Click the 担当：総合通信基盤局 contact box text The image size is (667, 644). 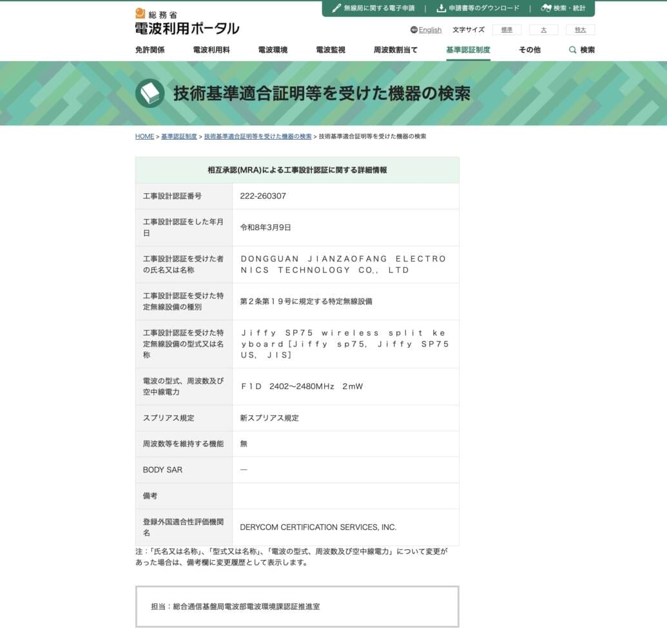point(235,607)
